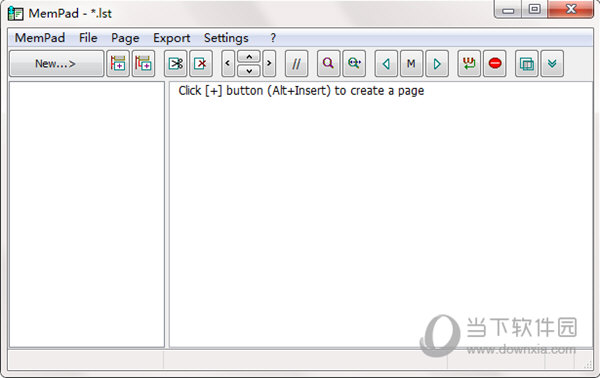Click the M mark button
The height and width of the screenshot is (378, 600).
point(411,64)
